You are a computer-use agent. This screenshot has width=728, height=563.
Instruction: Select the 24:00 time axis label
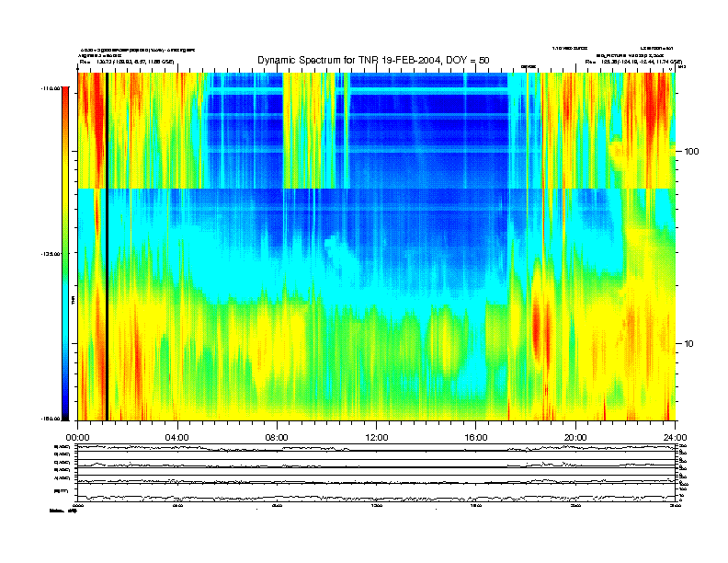(675, 438)
